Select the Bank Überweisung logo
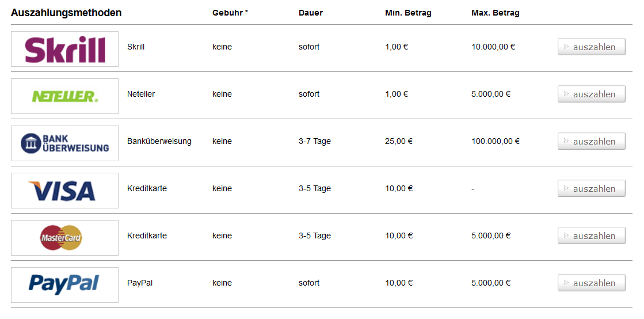 [x=65, y=143]
